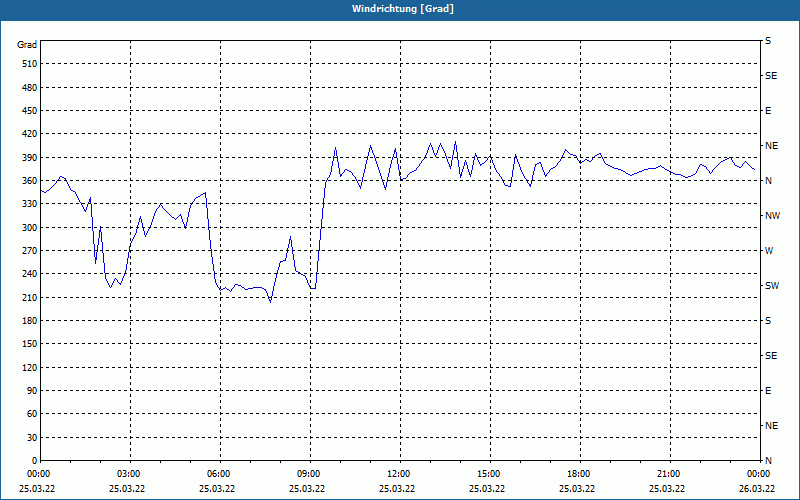Click the 25.03.22 date under 09:00
800x500 pixels.
(307, 489)
